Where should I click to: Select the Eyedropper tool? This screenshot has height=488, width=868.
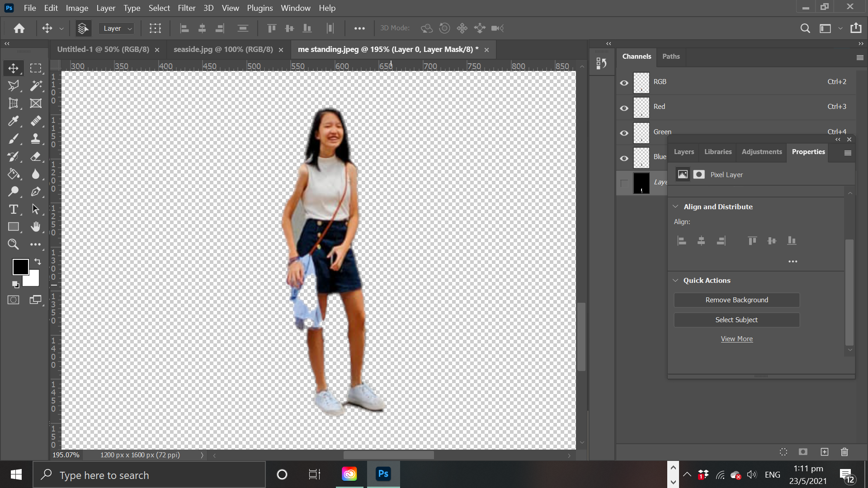(13, 121)
